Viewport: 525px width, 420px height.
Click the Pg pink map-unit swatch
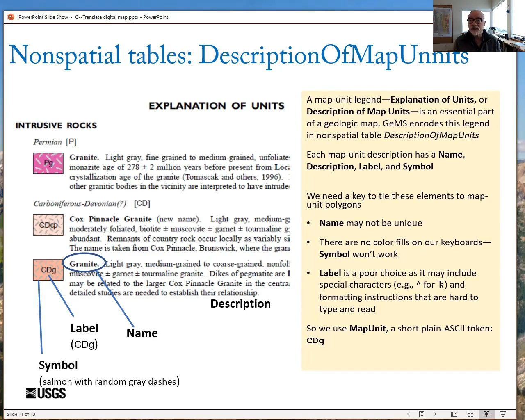pos(48,163)
